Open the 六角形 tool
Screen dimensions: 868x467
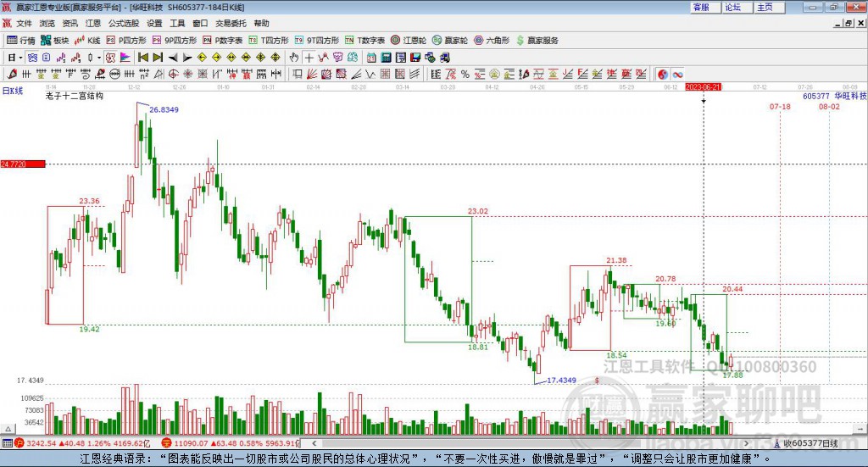[492, 41]
